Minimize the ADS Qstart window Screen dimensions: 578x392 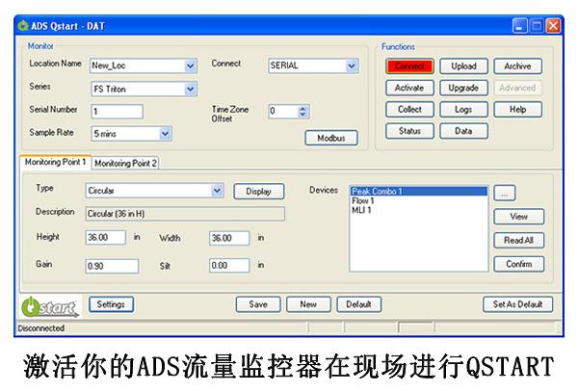(519, 26)
